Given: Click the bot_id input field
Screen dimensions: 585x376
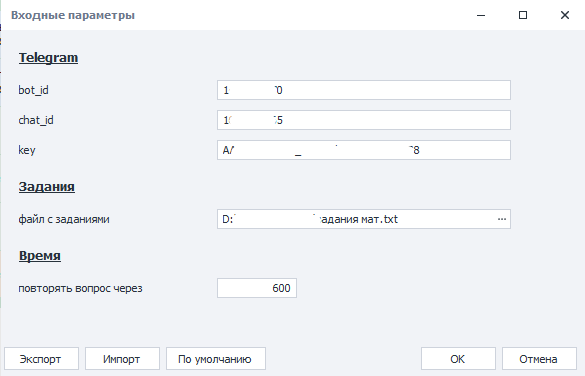Looking at the screenshot, I should tap(364, 90).
